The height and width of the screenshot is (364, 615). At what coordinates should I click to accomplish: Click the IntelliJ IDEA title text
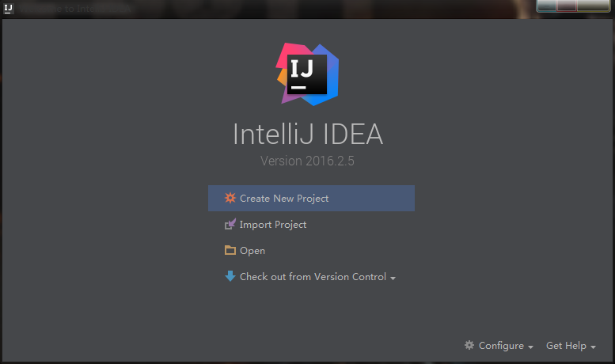[x=308, y=134]
